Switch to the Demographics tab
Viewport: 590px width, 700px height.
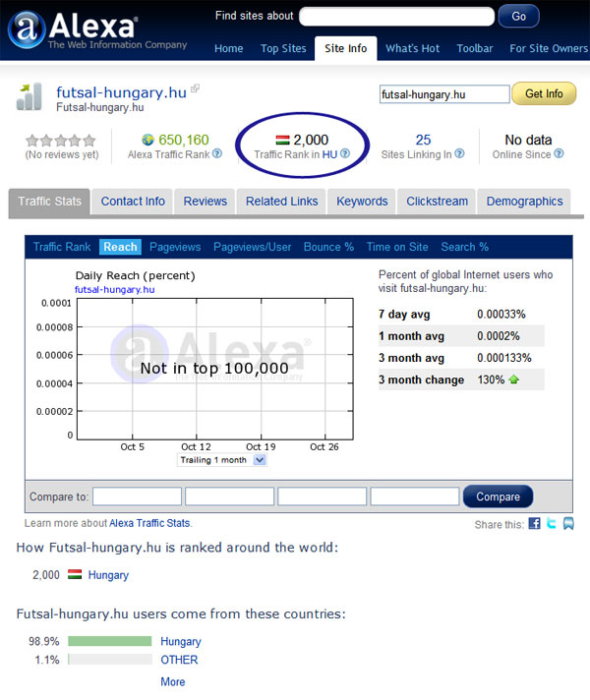[524, 202]
